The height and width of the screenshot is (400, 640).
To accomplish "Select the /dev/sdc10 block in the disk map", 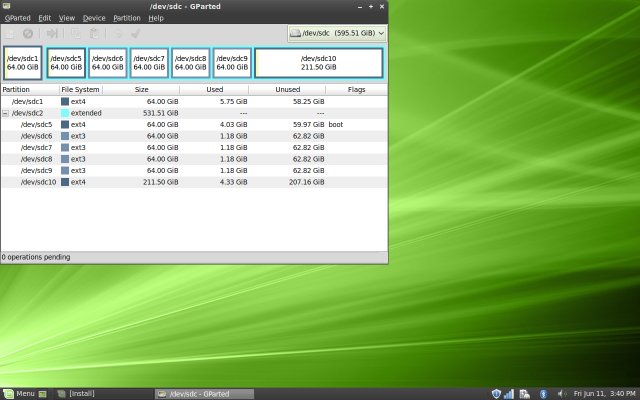I will [x=318, y=63].
